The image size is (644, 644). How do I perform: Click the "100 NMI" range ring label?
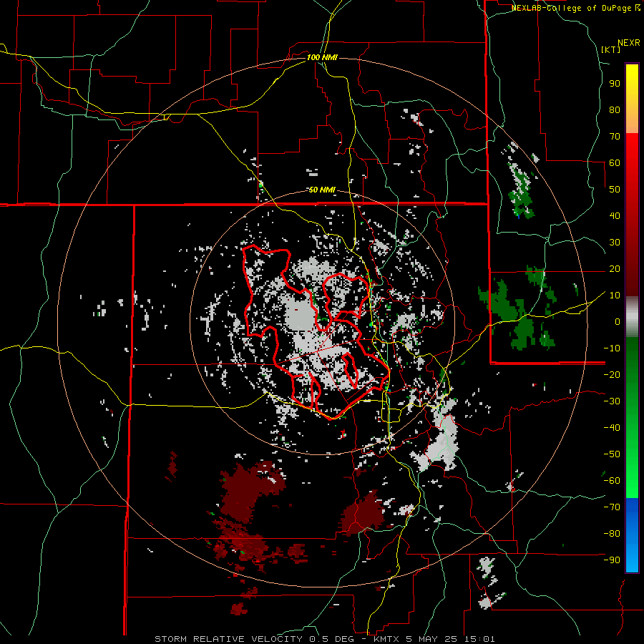pyautogui.click(x=322, y=57)
